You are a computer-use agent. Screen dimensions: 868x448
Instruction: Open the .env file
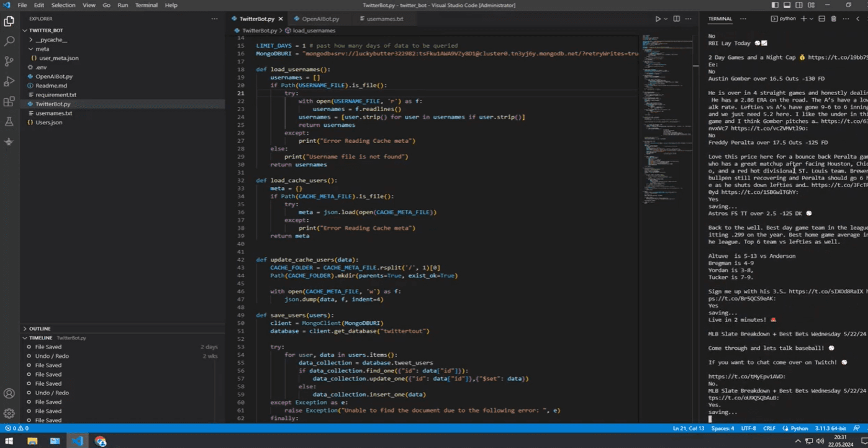coord(41,67)
